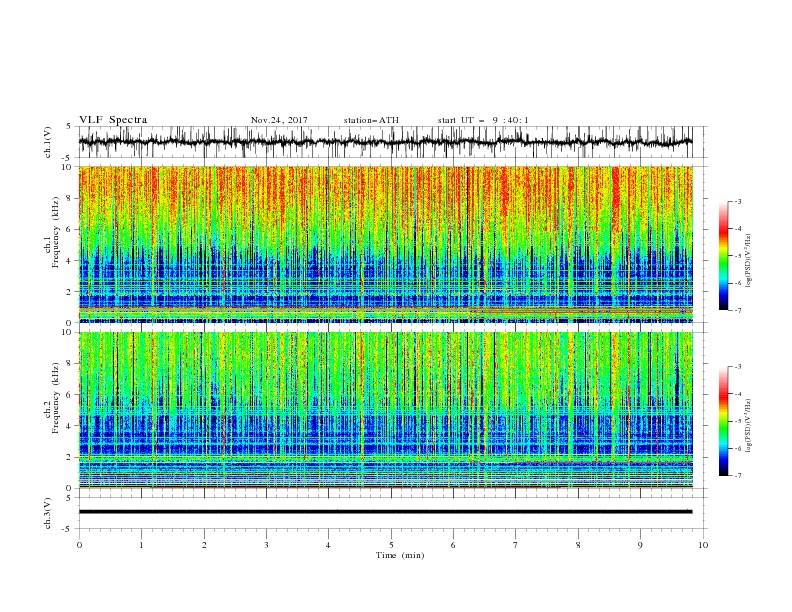This screenshot has height=612, width=792.
Task: Click the "10" minute tick label on time axis
Action: [x=703, y=545]
